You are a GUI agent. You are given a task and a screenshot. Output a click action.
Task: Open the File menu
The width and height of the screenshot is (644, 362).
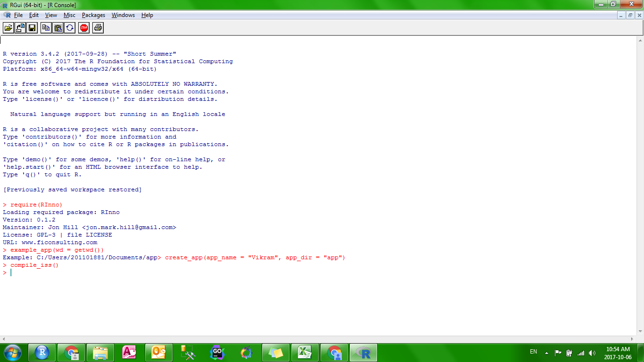tap(18, 15)
